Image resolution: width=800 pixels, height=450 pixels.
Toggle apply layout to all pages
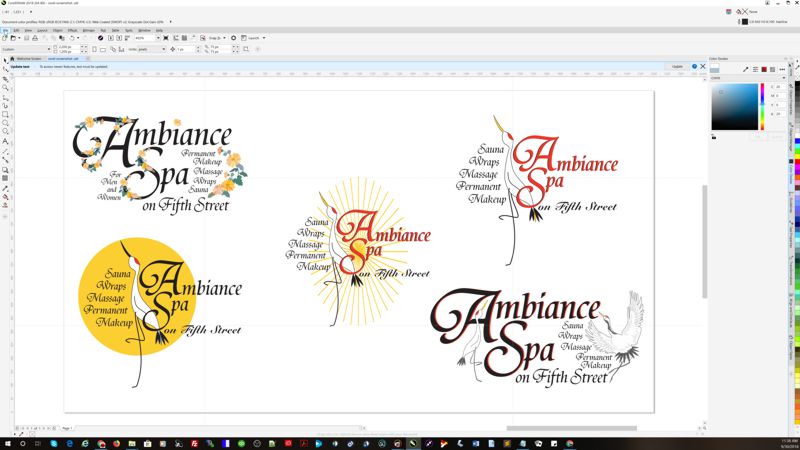(113, 49)
